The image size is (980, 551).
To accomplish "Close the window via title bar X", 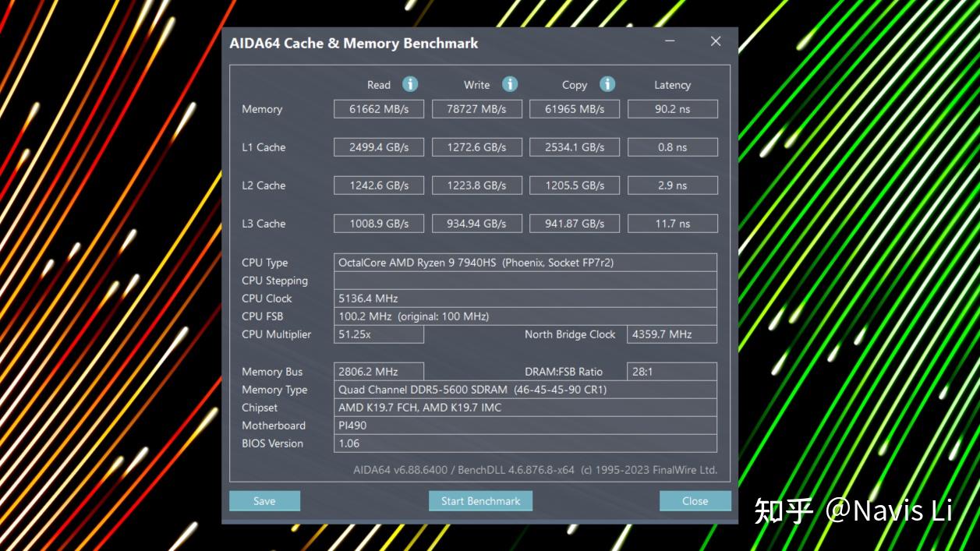I will [x=716, y=41].
